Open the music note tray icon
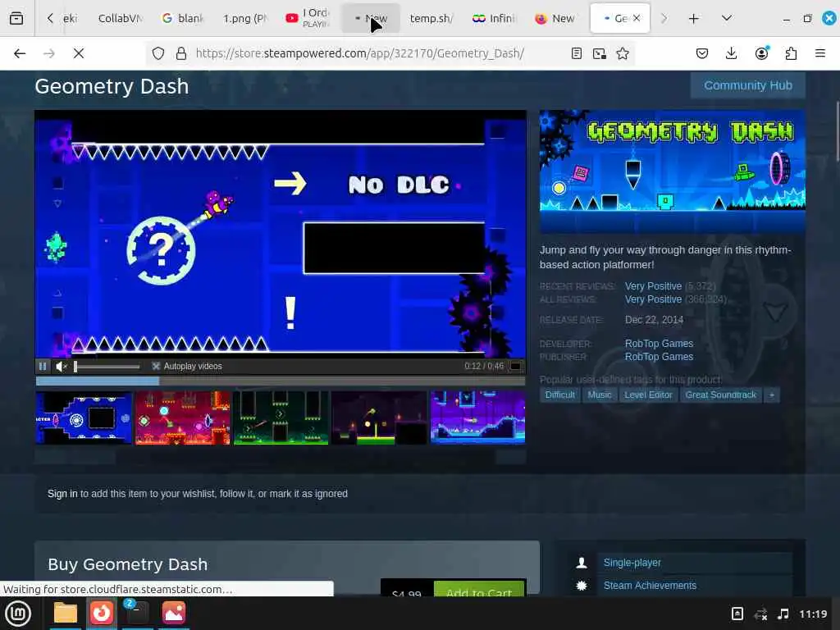This screenshot has height=630, width=840. 783,614
